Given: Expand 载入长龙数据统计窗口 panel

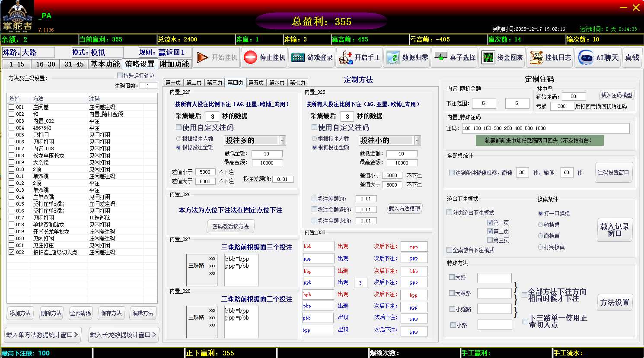Looking at the screenshot, I should coord(123,335).
